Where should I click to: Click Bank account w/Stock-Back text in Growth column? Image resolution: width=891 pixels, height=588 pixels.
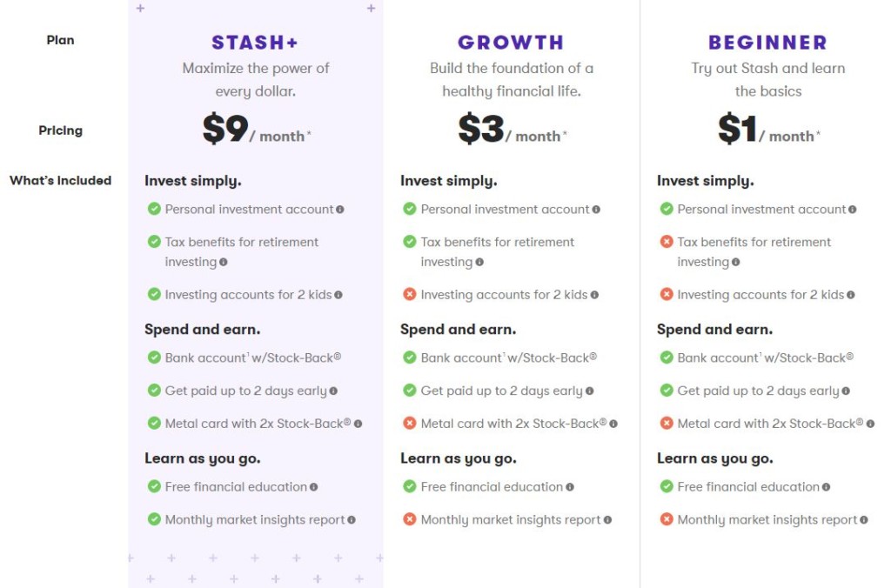coord(508,357)
